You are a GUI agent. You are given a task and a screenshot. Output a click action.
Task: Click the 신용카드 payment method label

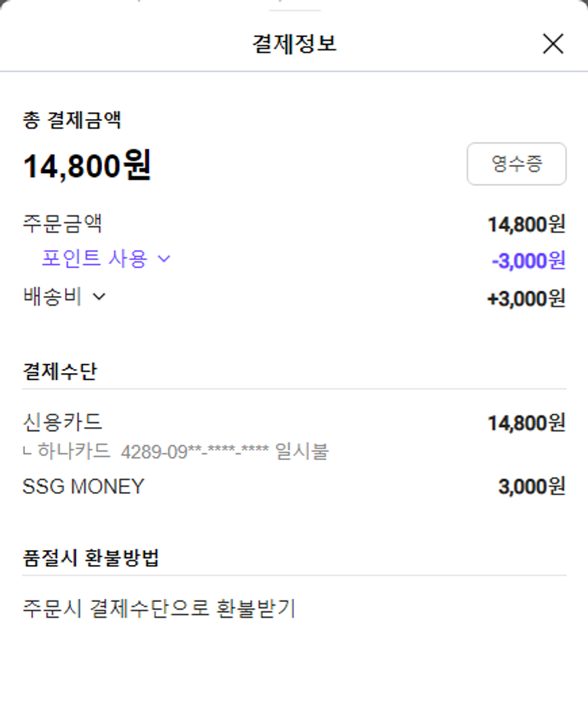(63, 422)
